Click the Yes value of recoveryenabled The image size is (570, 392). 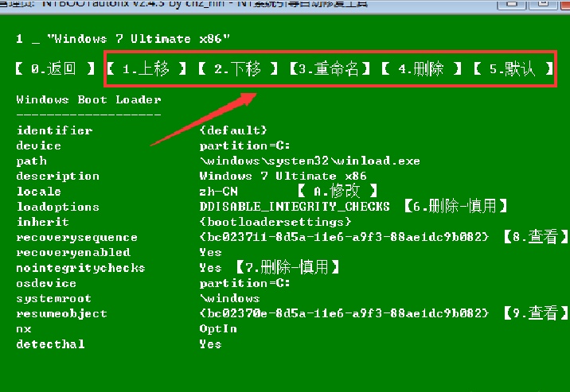click(x=210, y=252)
